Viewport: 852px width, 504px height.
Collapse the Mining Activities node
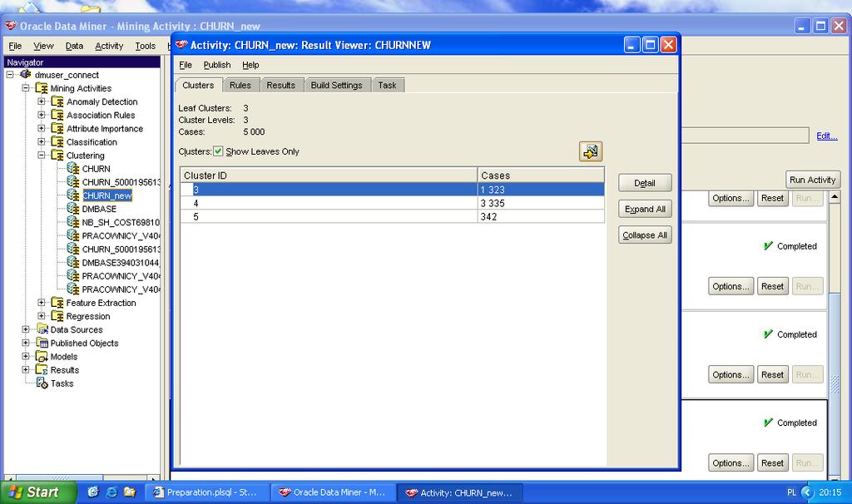(x=26, y=88)
